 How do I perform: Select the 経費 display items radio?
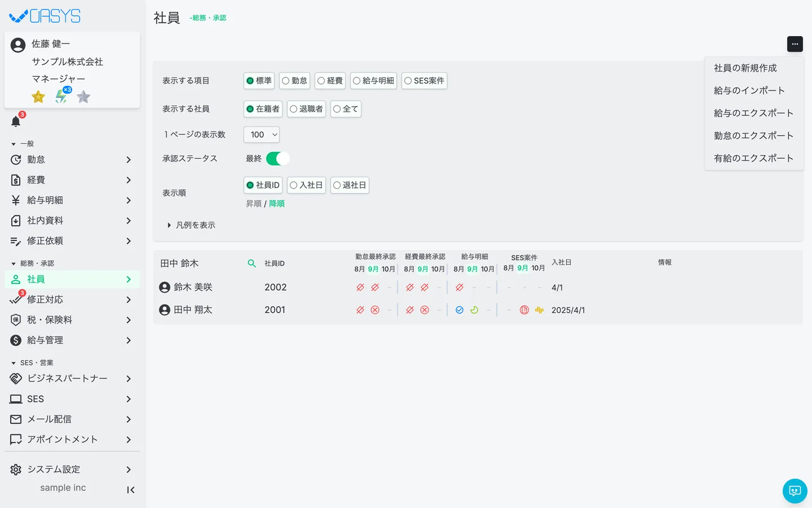[330, 81]
